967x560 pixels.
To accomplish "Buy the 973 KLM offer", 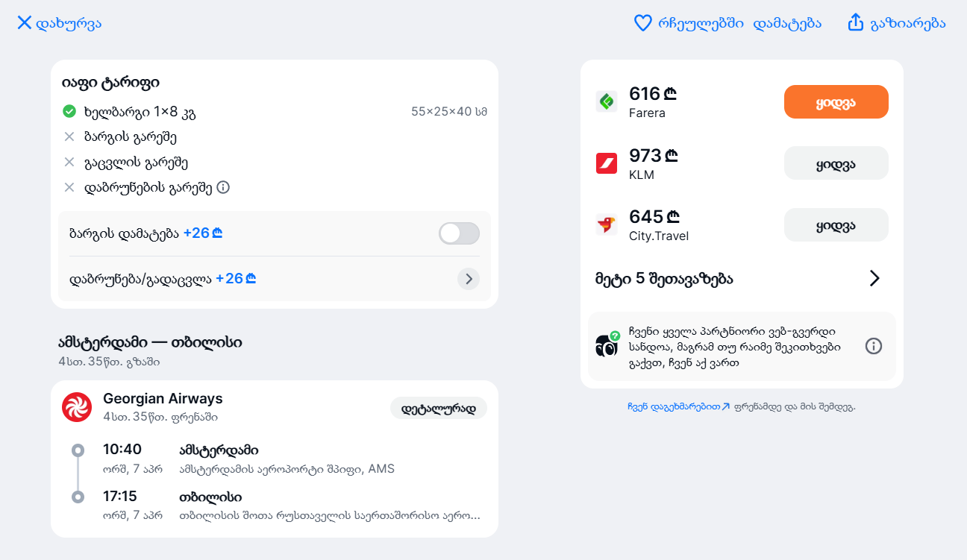I will click(x=836, y=163).
